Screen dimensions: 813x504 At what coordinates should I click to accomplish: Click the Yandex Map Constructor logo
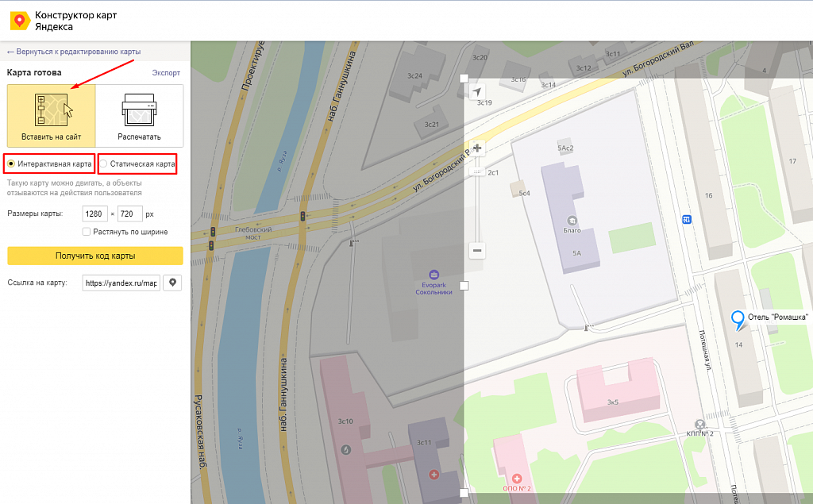tap(20, 21)
